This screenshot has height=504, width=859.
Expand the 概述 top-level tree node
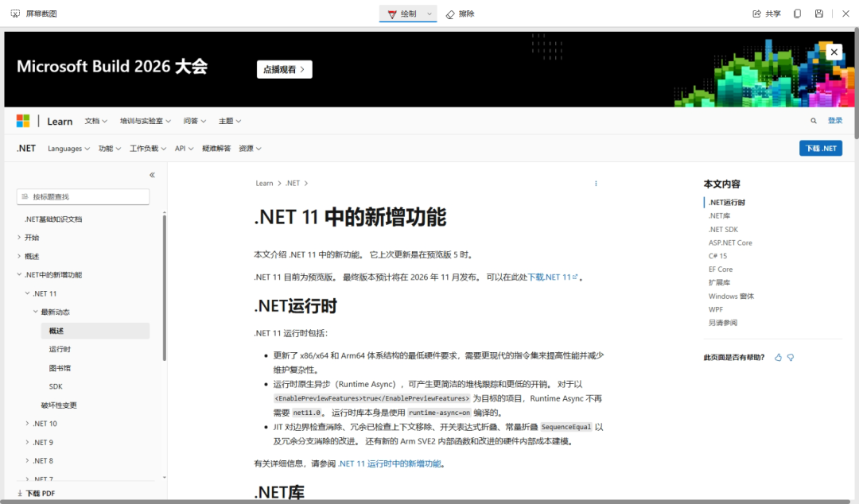click(19, 256)
